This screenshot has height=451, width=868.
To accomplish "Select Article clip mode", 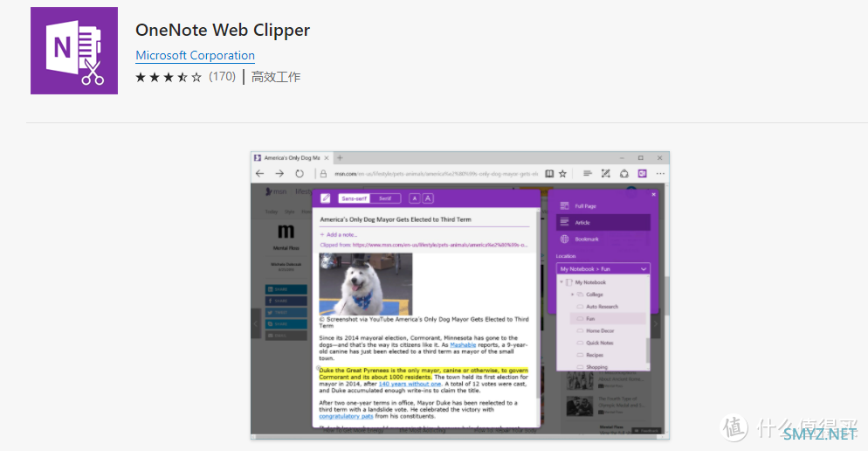I will [603, 222].
